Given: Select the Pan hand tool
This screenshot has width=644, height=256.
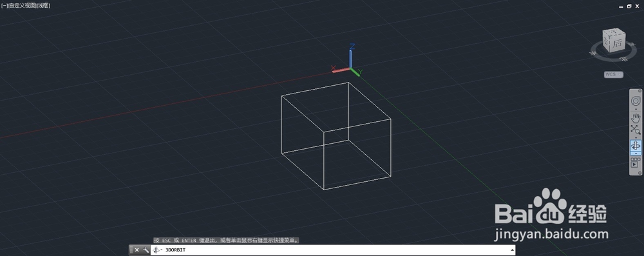Looking at the screenshot, I should (636, 118).
